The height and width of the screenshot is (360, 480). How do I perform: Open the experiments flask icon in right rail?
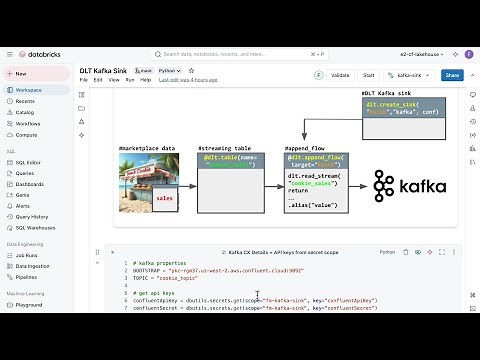(x=473, y=108)
